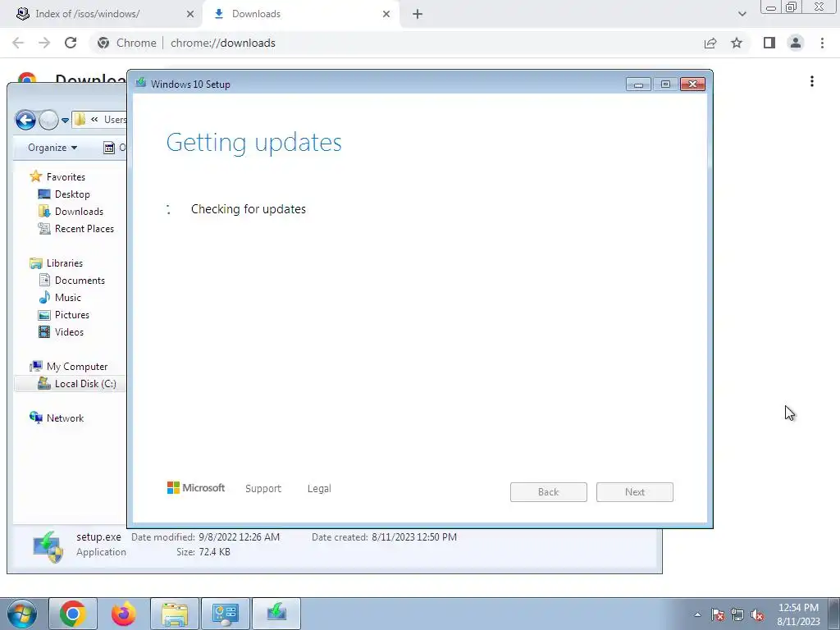Open Action Center flag tray icon
The height and width of the screenshot is (630, 840).
[x=718, y=614]
